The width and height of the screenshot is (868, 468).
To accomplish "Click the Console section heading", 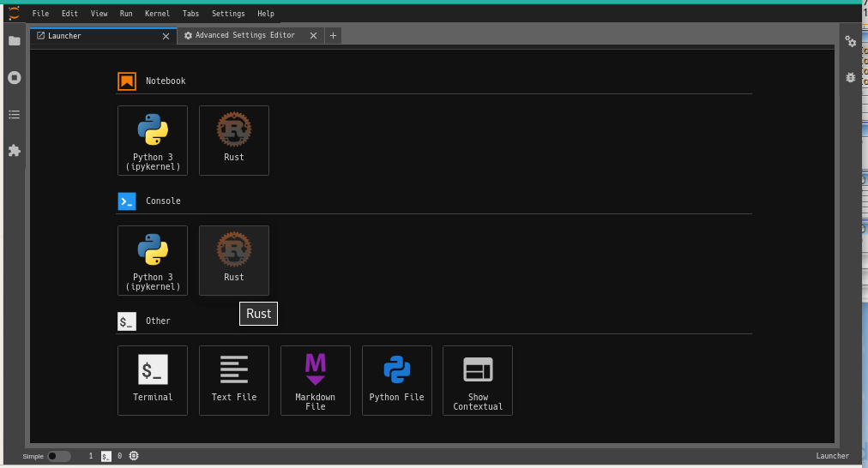I will coord(163,201).
